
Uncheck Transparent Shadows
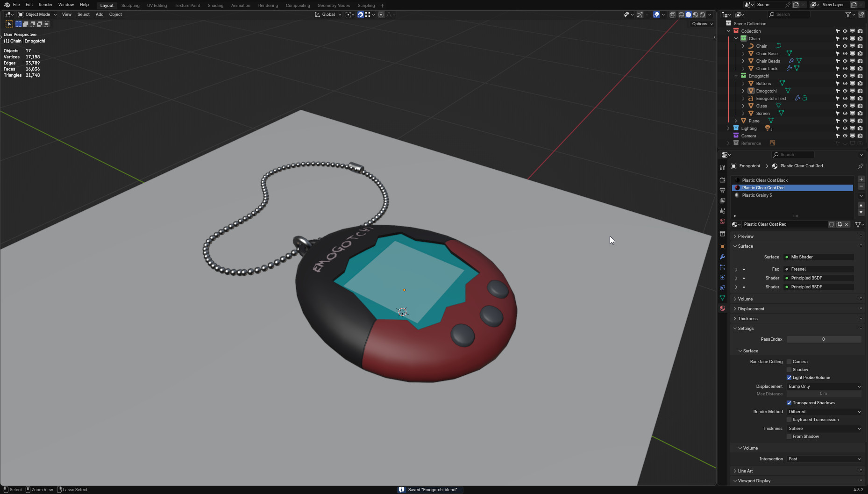(x=789, y=403)
